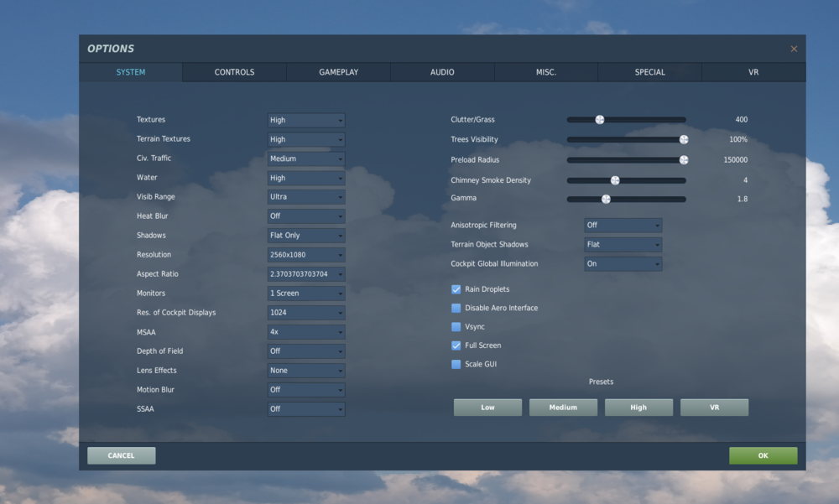Apply the Low preset
The image size is (839, 504).
click(487, 408)
